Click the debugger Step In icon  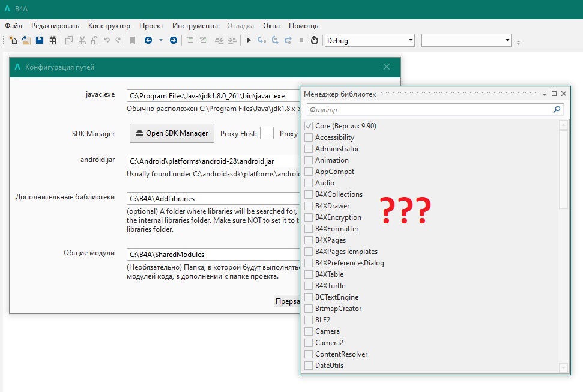point(262,40)
